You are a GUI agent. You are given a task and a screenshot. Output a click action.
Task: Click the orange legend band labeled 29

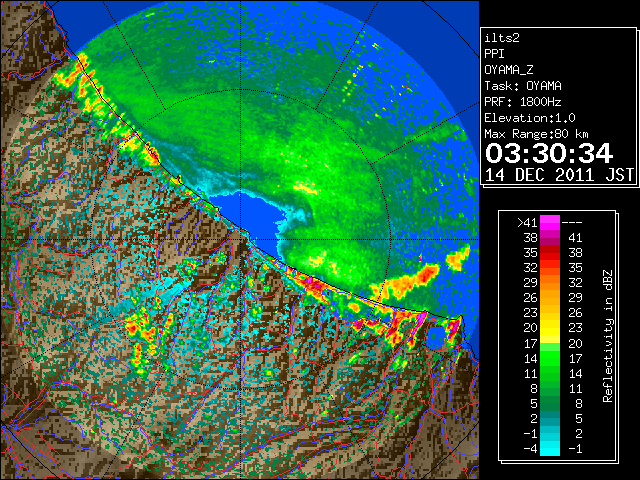pyautogui.click(x=550, y=282)
